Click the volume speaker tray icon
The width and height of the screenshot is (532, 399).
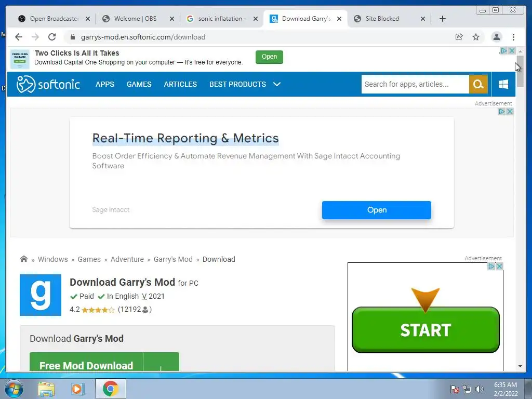click(480, 389)
